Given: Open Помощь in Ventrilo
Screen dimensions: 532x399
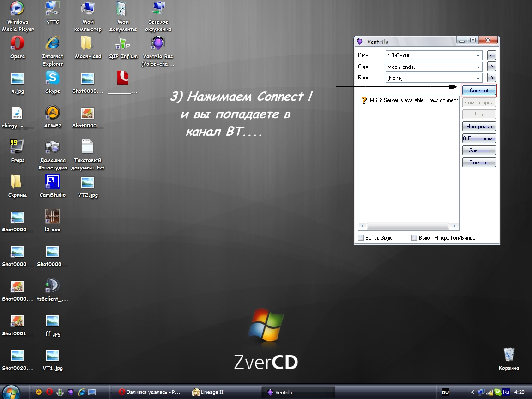Looking at the screenshot, I should tap(479, 163).
